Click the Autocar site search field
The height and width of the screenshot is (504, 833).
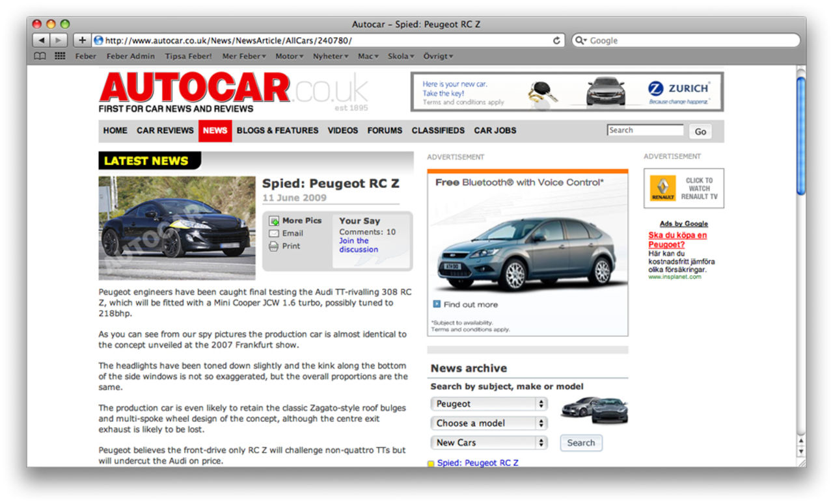pyautogui.click(x=645, y=131)
